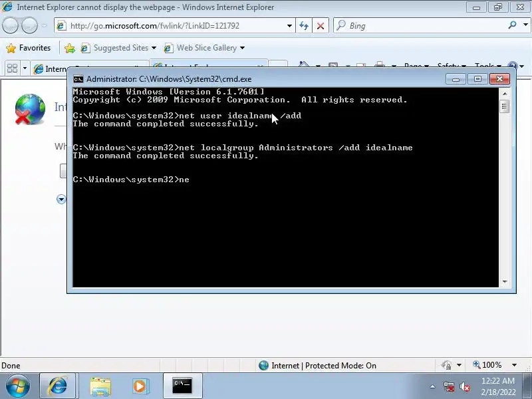Expand the Web Slice Gallery dropdown arrow
Image resolution: width=532 pixels, height=399 pixels.
(x=242, y=48)
